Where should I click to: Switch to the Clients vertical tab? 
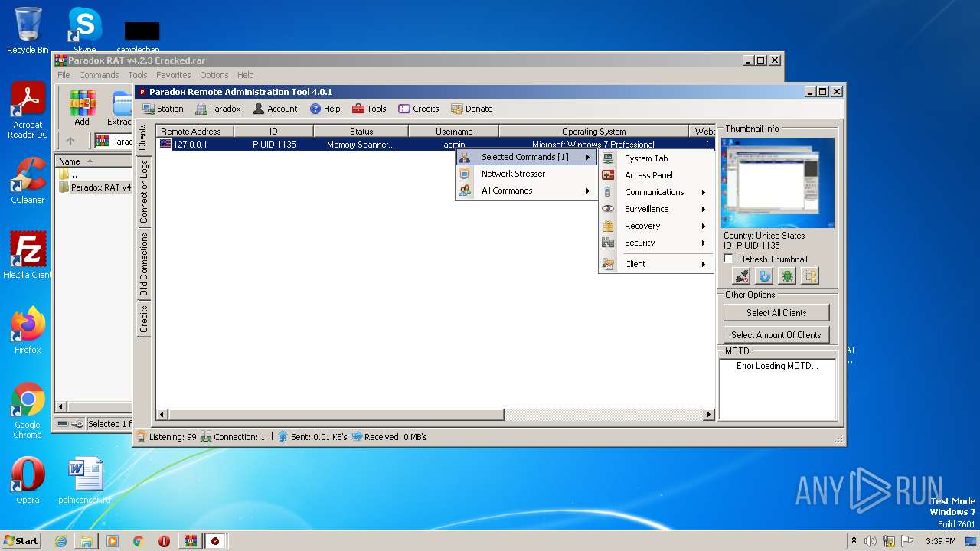coord(143,137)
